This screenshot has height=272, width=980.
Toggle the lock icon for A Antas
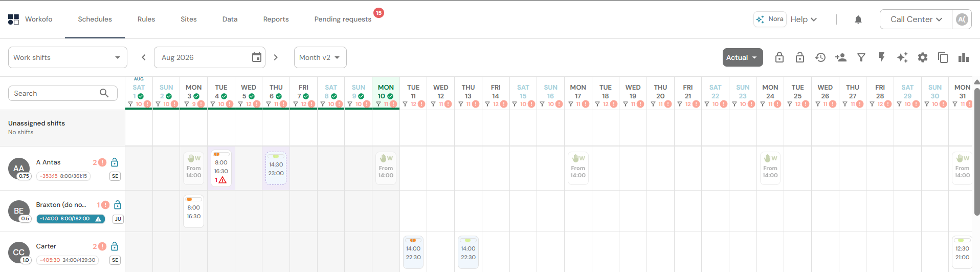[x=115, y=162]
